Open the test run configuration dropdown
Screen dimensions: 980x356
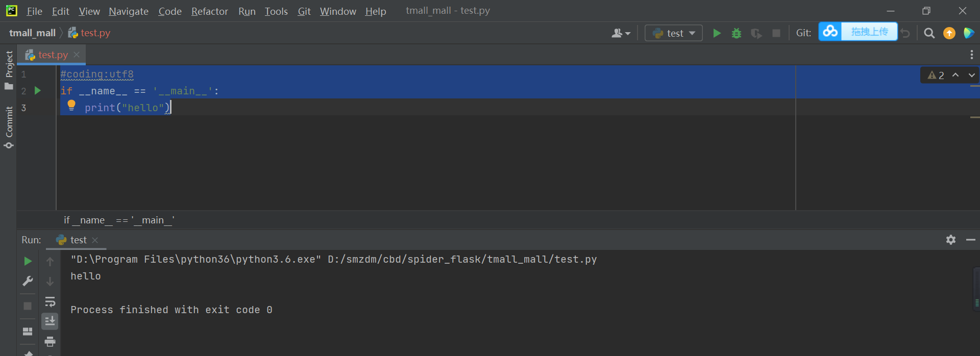(674, 33)
